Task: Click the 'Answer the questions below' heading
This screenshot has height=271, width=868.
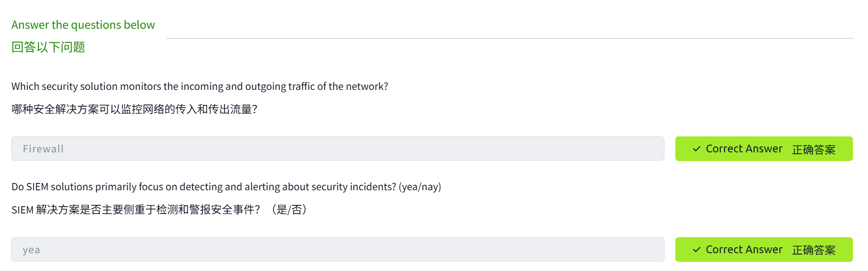Action: pyautogui.click(x=83, y=25)
